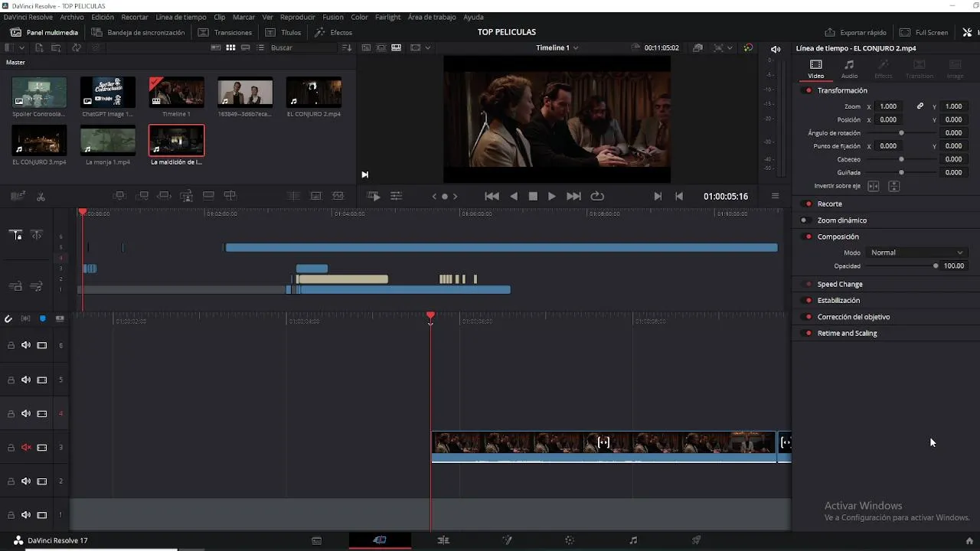The height and width of the screenshot is (551, 980).
Task: Flip the clip horizontally
Action: click(873, 186)
